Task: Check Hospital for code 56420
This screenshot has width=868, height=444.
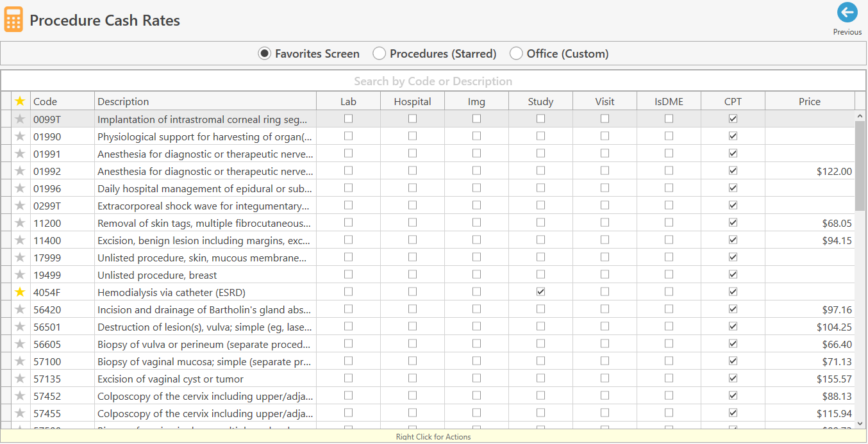Action: coord(412,309)
